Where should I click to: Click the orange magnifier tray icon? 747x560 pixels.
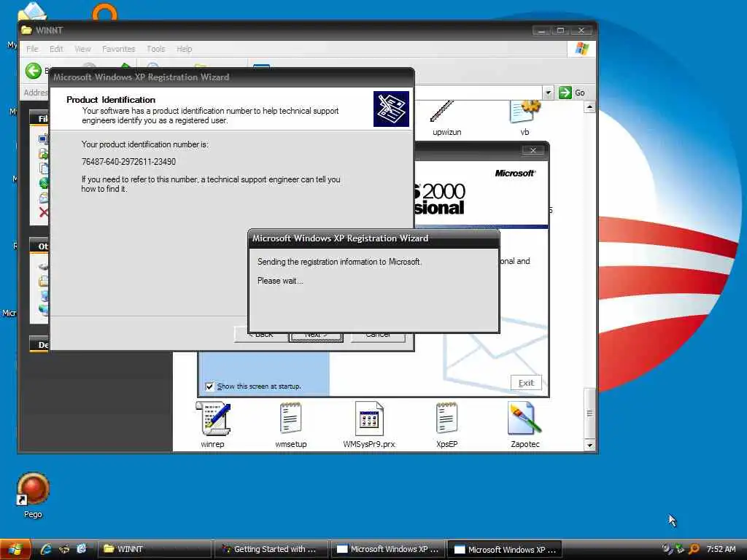tap(694, 549)
